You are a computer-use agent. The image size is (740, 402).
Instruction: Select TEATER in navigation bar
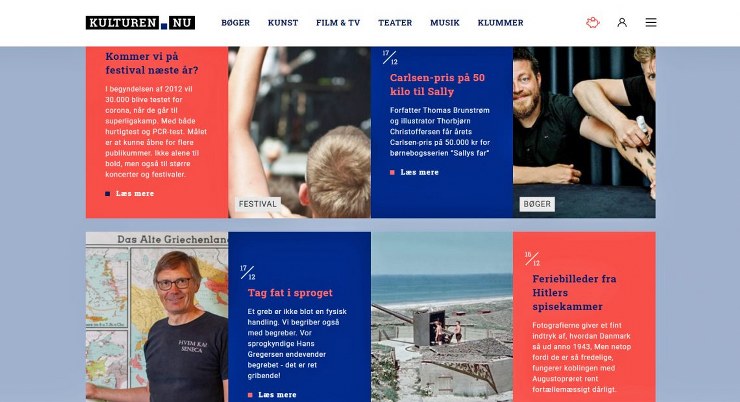pos(395,23)
